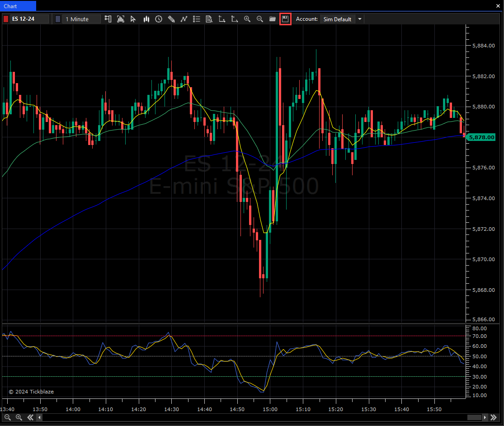
Task: Click bottom zoom in magnifier
Action: [19, 417]
